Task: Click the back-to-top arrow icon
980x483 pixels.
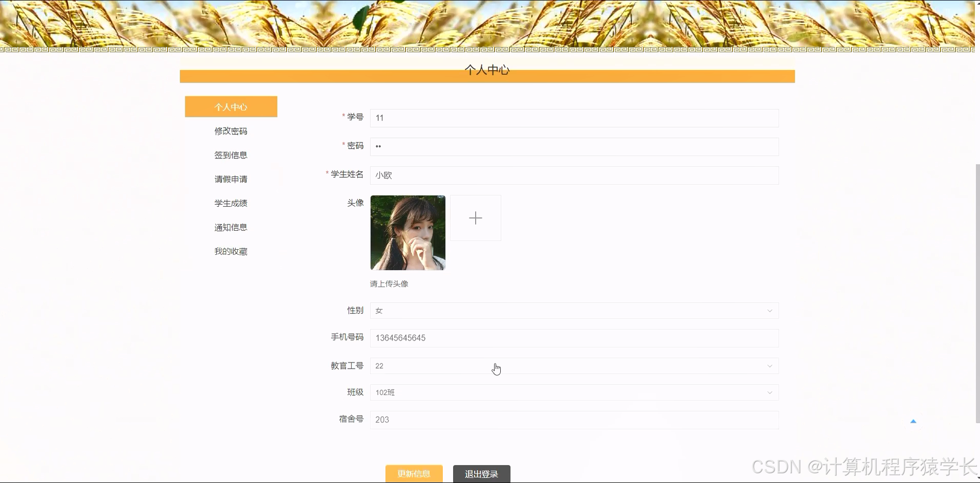Action: 913,420
